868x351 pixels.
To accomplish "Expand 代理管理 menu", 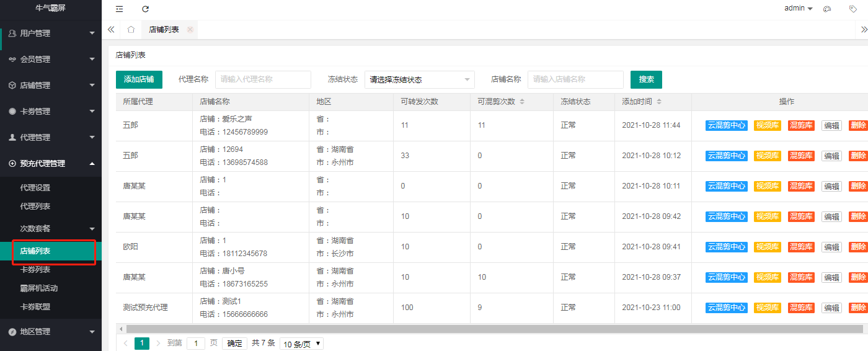I will [x=51, y=137].
